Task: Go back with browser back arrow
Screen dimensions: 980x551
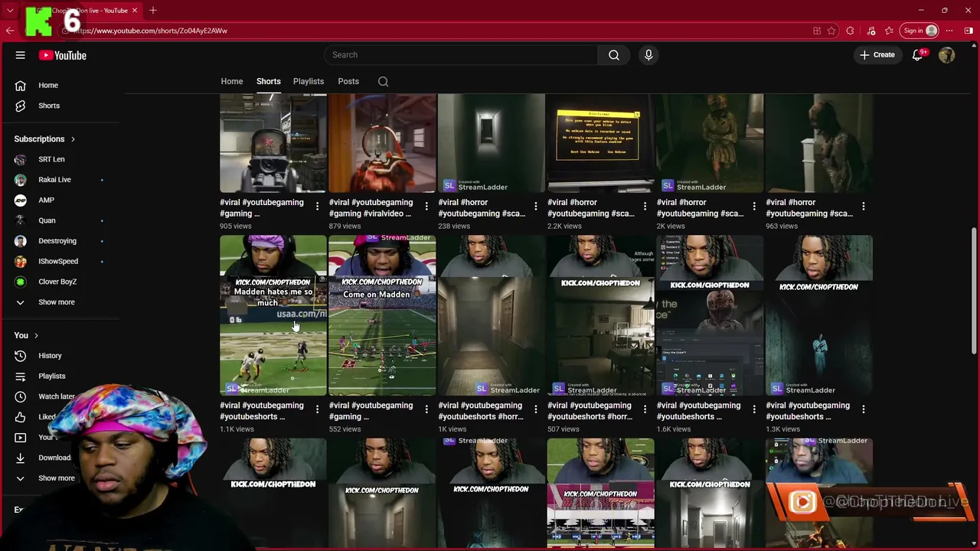Action: [x=10, y=31]
